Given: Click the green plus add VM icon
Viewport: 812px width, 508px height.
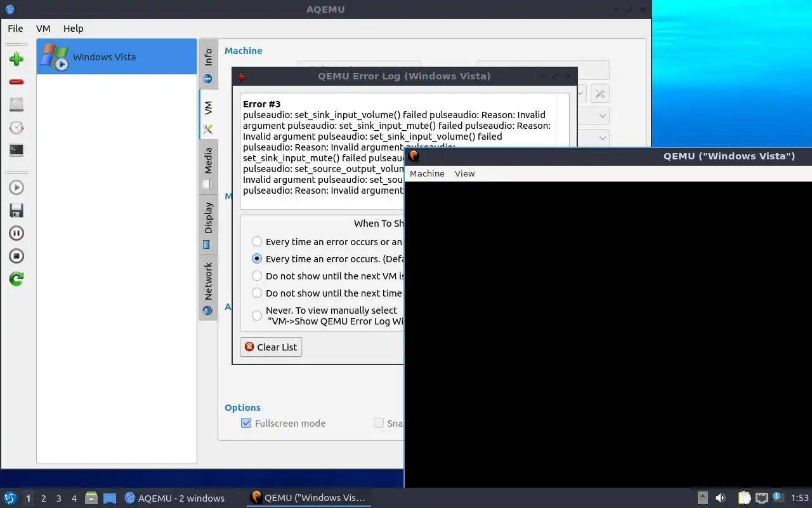Looking at the screenshot, I should click(x=16, y=59).
